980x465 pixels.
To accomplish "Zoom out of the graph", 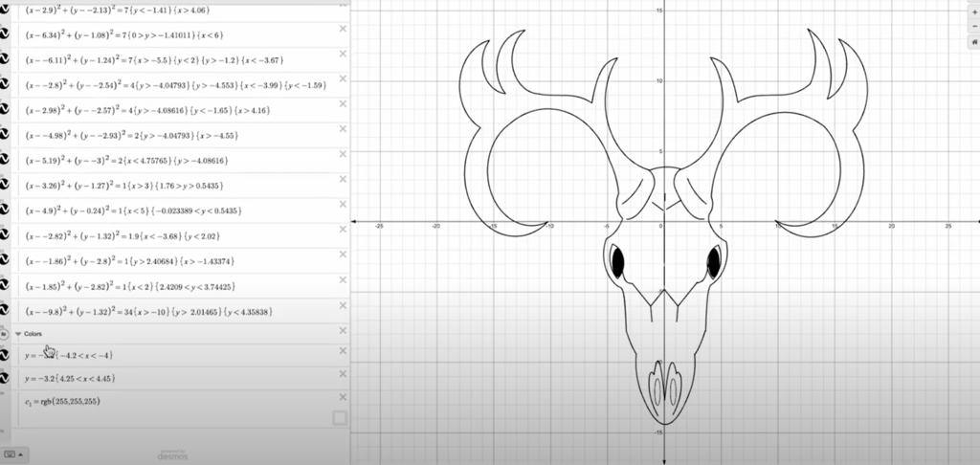I will click(975, 26).
